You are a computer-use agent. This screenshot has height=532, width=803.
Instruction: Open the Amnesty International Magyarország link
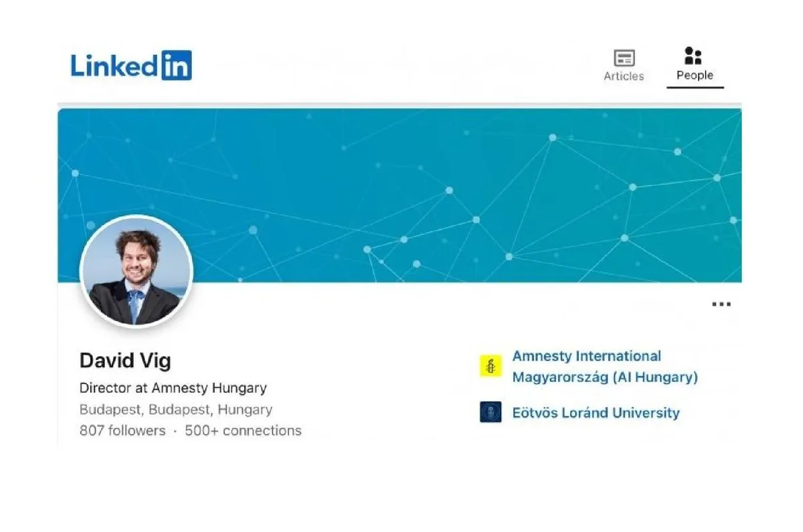(x=586, y=357)
